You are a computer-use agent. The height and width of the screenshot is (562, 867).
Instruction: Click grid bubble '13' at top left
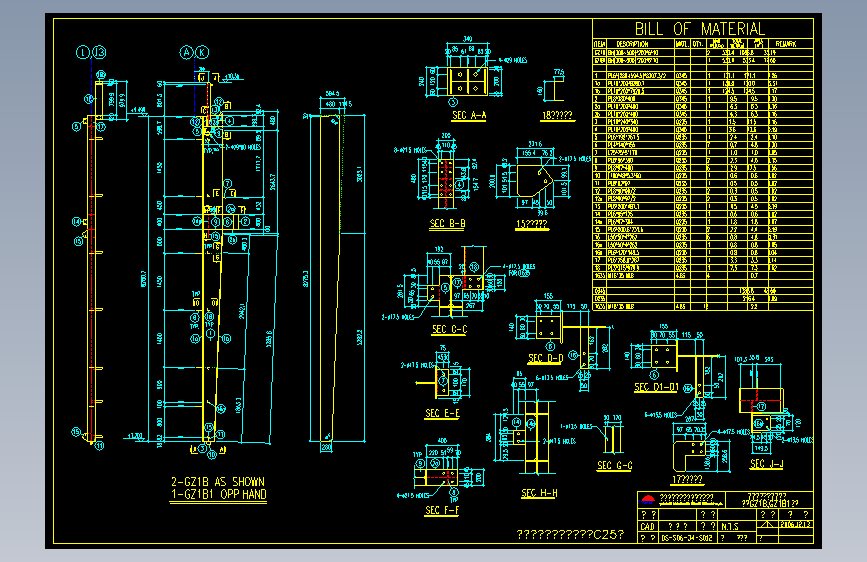(99, 53)
